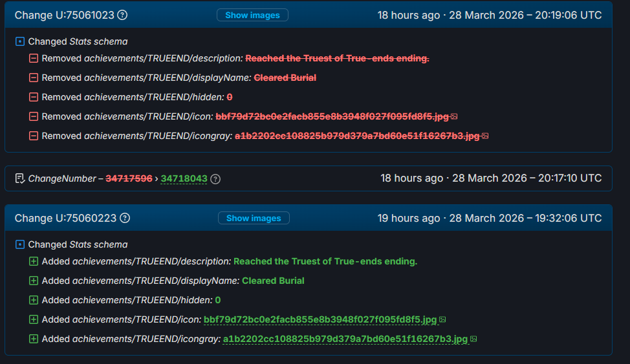Click the Change U:75060223 heading

click(x=65, y=218)
